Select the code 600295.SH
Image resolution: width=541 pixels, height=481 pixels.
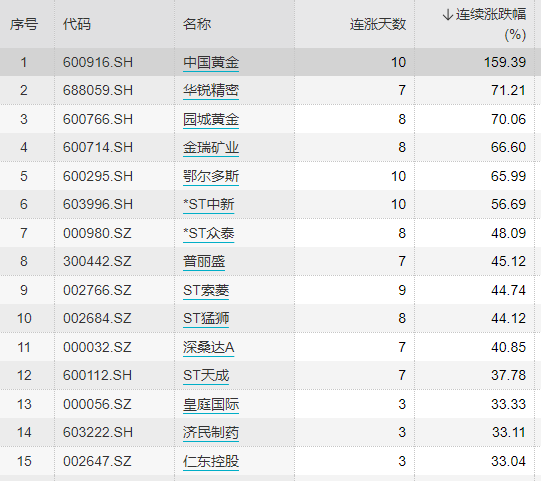point(98,176)
